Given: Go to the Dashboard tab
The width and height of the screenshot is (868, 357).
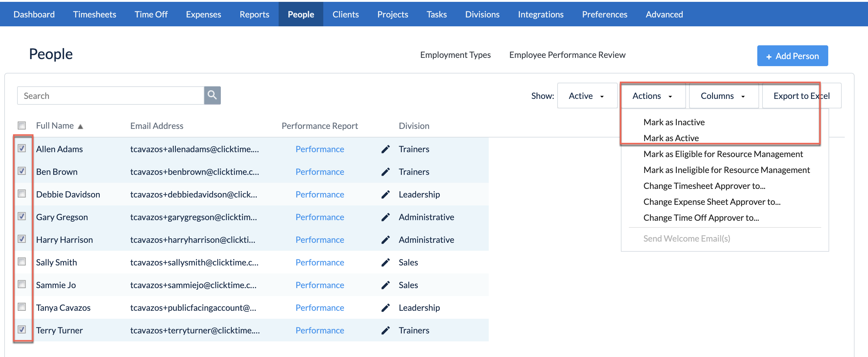Looking at the screenshot, I should tap(34, 14).
